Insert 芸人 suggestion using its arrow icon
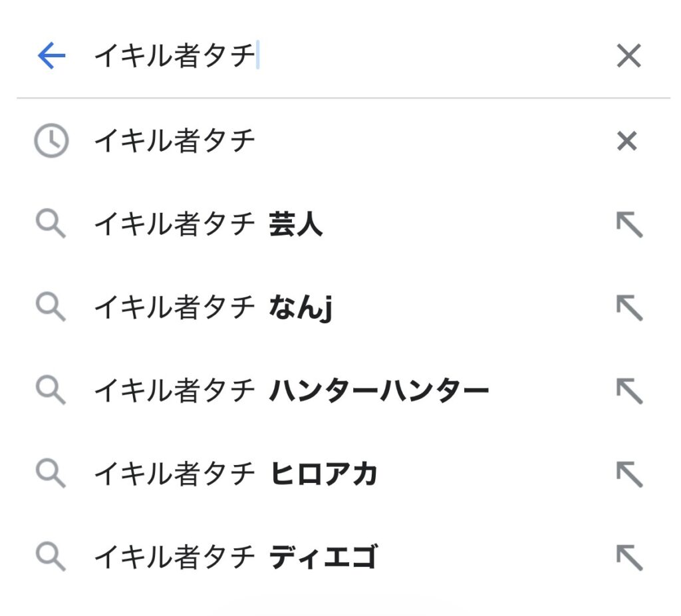The image size is (681, 616). tap(628, 226)
